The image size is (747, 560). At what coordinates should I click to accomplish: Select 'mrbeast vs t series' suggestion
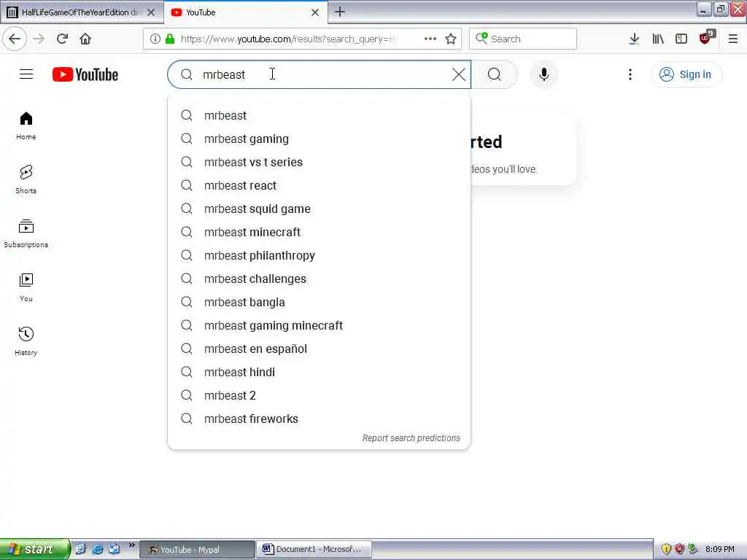320,162
